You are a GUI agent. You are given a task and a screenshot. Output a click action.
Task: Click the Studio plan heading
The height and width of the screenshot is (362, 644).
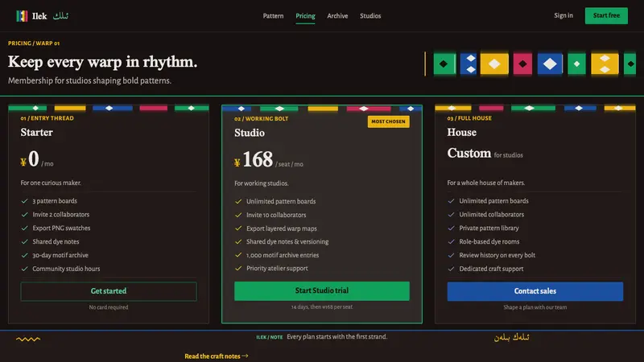(x=250, y=133)
